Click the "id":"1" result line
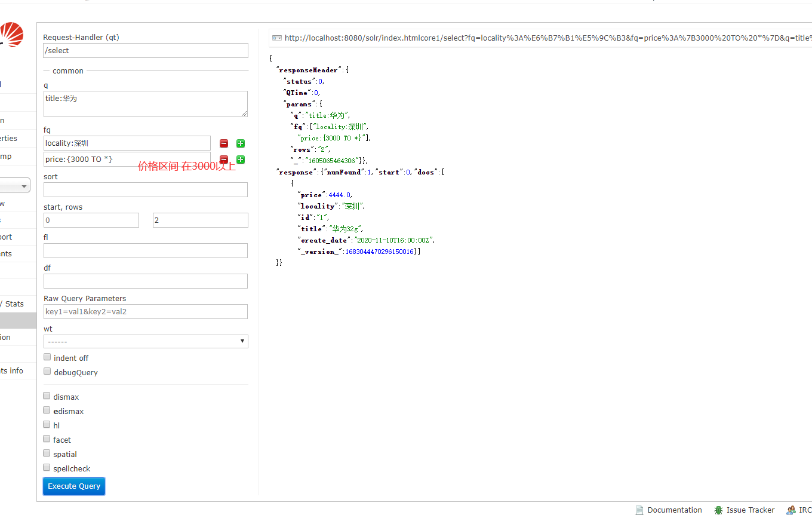This screenshot has height=521, width=812. (313, 217)
